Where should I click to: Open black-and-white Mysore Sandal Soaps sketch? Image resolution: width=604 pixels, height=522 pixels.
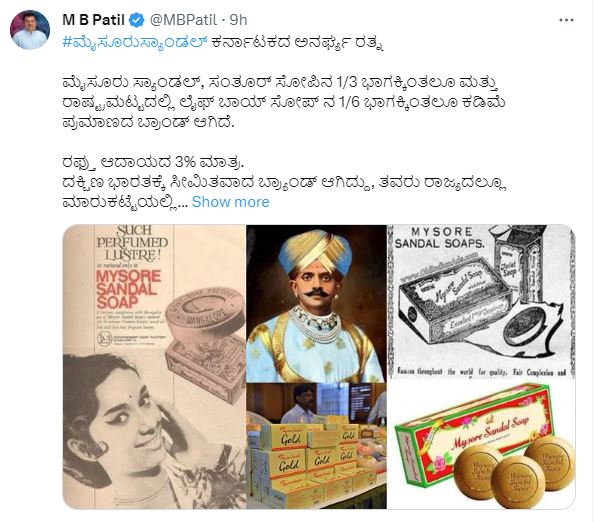pos(481,302)
